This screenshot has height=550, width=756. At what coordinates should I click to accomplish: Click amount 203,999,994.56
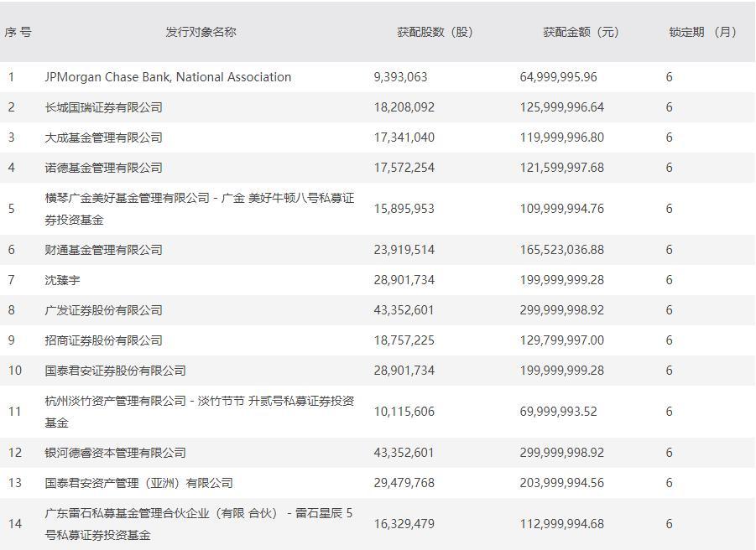pos(561,483)
